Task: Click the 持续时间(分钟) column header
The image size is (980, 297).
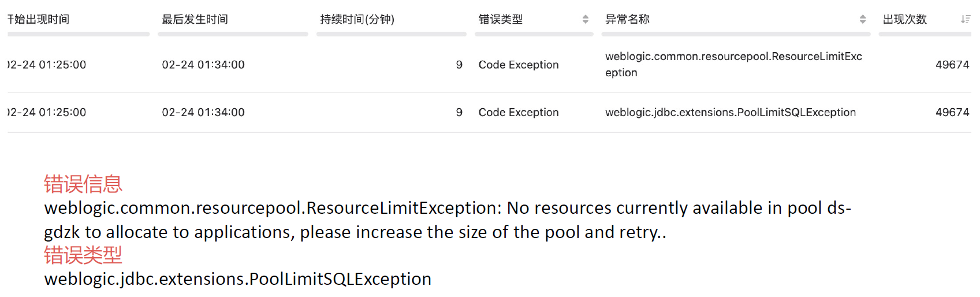Action: pos(357,20)
